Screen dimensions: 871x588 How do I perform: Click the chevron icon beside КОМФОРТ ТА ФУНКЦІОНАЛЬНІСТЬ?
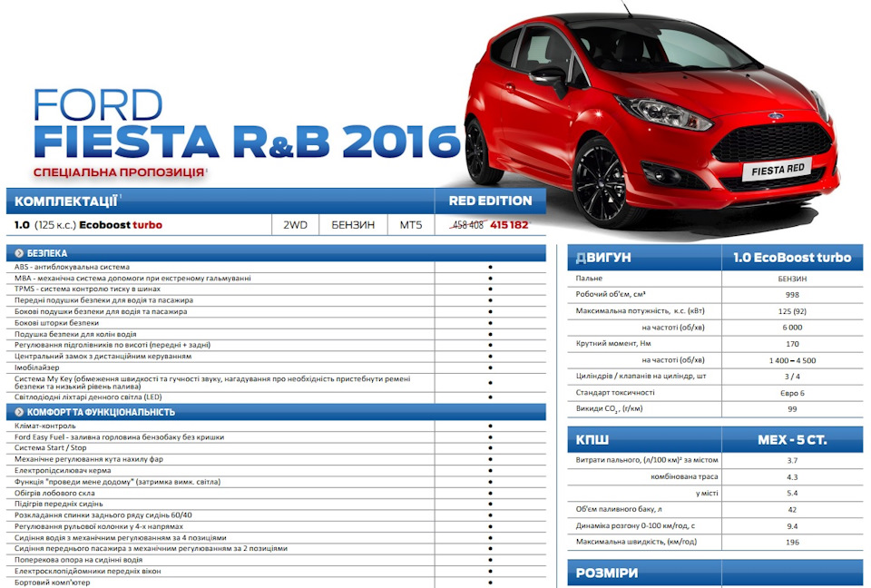tap(19, 412)
